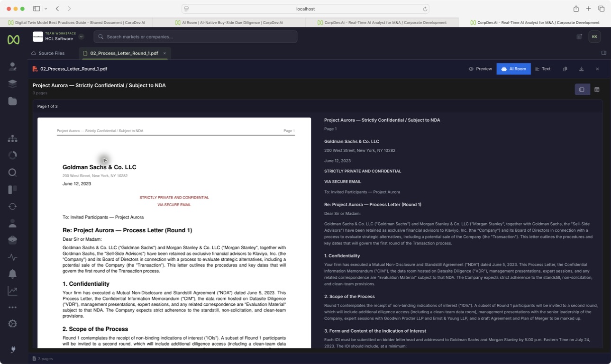Toggle the right side panel icon
This screenshot has width=611, height=364.
603,53
